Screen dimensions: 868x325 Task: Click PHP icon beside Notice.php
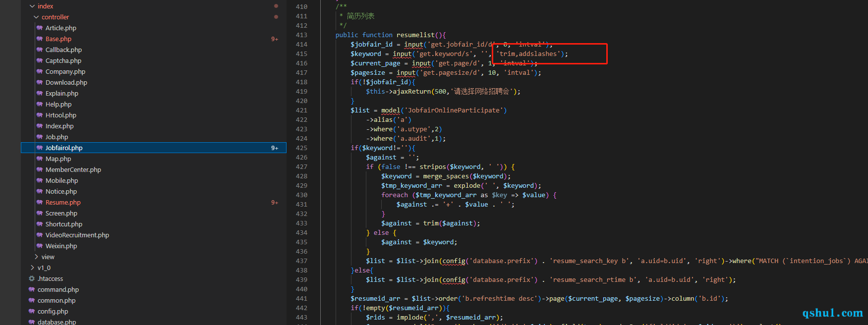(40, 191)
